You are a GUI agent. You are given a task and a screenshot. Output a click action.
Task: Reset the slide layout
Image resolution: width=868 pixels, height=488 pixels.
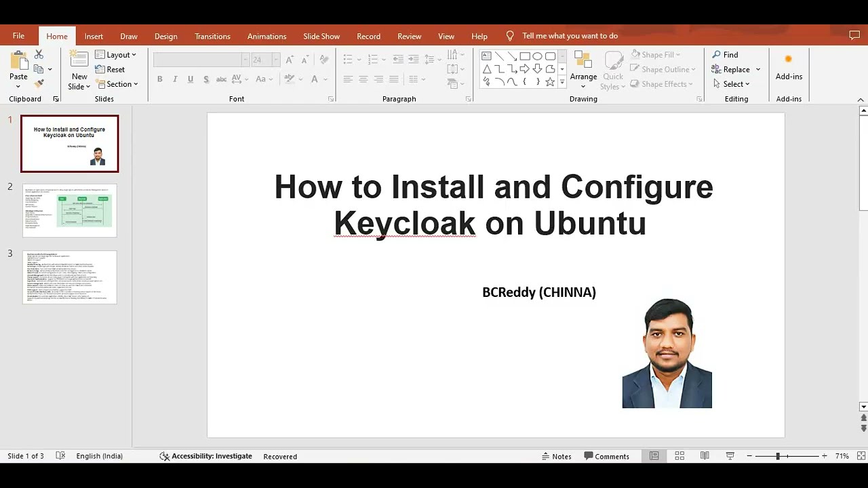(111, 69)
